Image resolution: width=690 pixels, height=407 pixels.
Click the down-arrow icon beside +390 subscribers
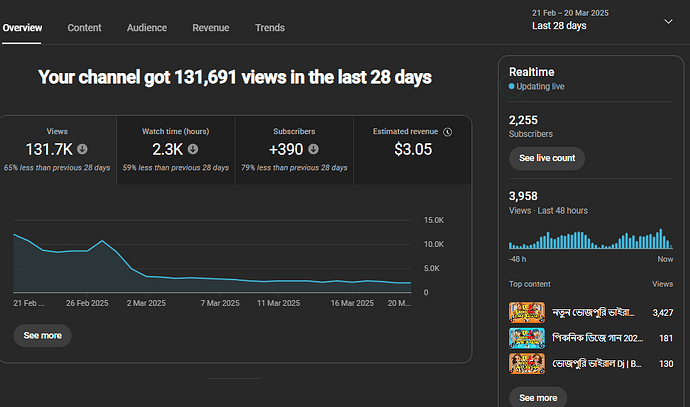click(x=313, y=149)
